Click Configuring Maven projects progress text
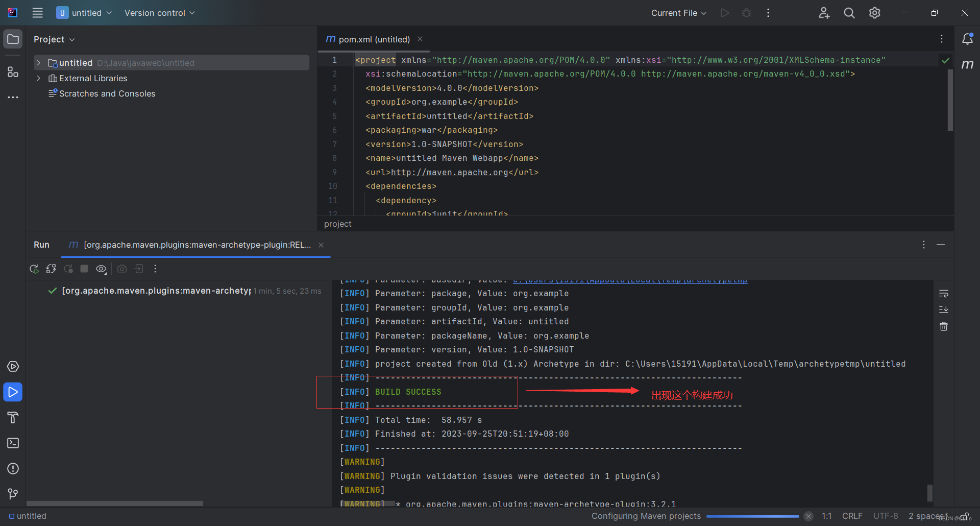This screenshot has height=526, width=980. coord(646,516)
